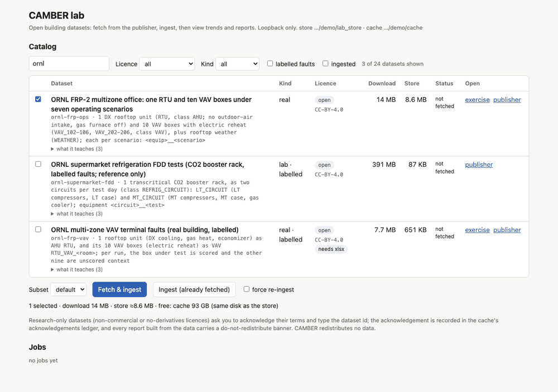Click the 87 KB store size cell
The image size is (558, 392).
[x=417, y=164]
